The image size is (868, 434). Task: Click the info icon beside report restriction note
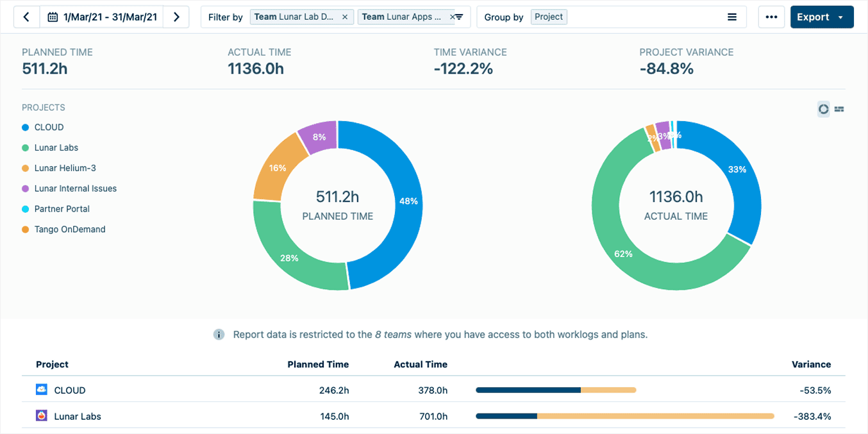tap(219, 335)
